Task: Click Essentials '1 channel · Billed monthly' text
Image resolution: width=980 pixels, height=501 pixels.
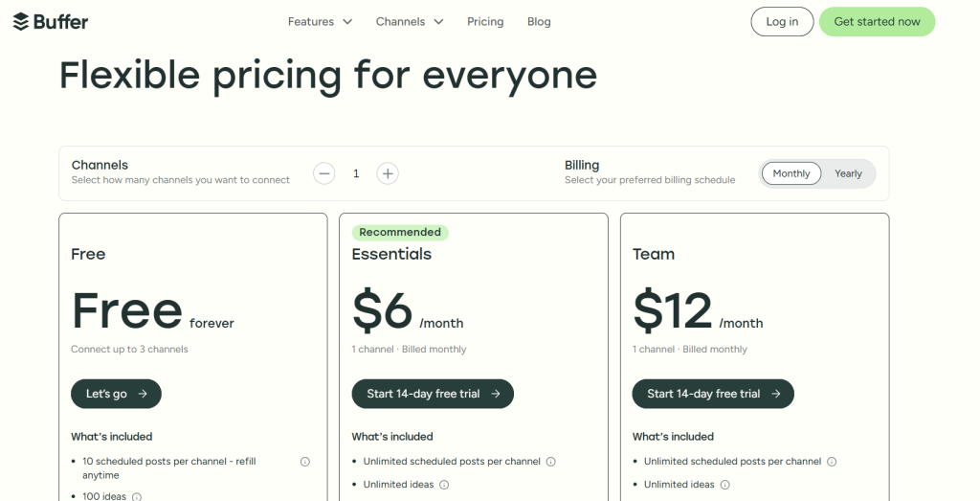Action: 409,350
